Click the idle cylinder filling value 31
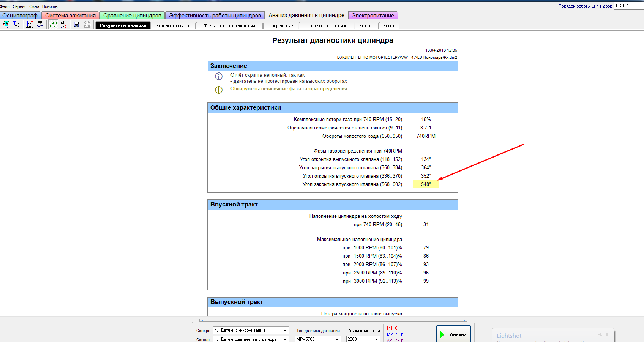Screen dimensions: 644x342 tap(426, 224)
